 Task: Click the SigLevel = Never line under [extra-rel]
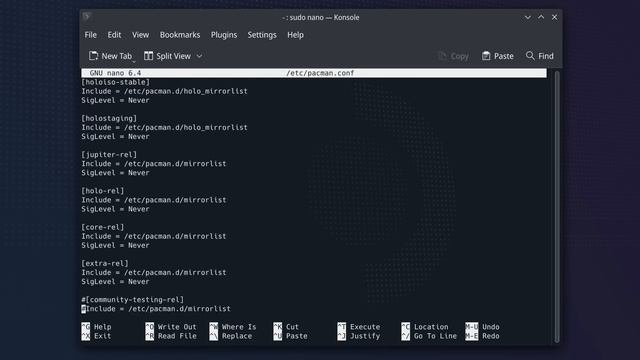[x=116, y=282]
